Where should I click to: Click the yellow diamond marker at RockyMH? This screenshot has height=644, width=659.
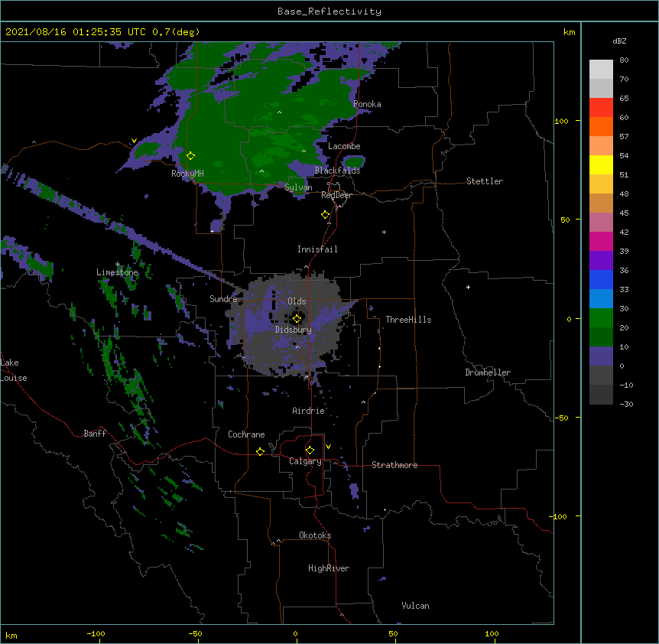point(190,156)
